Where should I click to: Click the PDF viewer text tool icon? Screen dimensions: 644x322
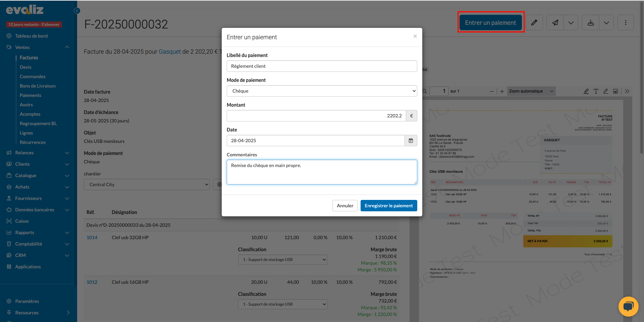point(596,91)
